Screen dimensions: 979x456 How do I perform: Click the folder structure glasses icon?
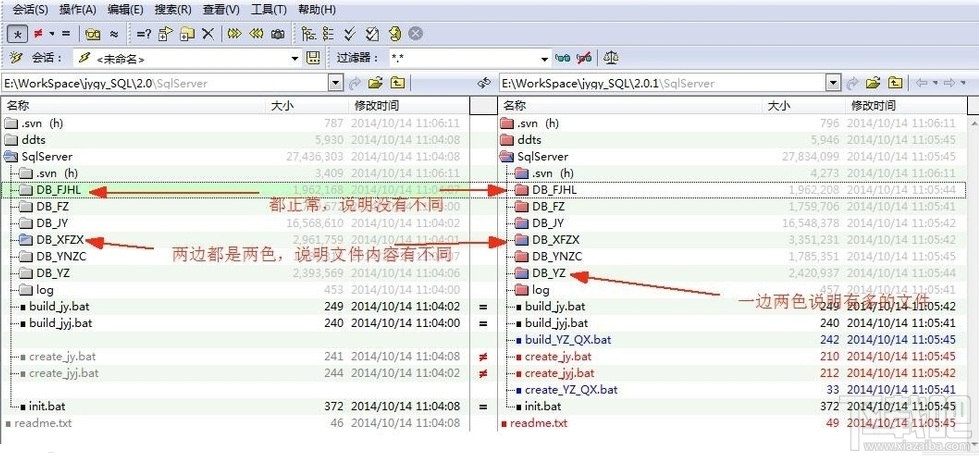coord(93,34)
